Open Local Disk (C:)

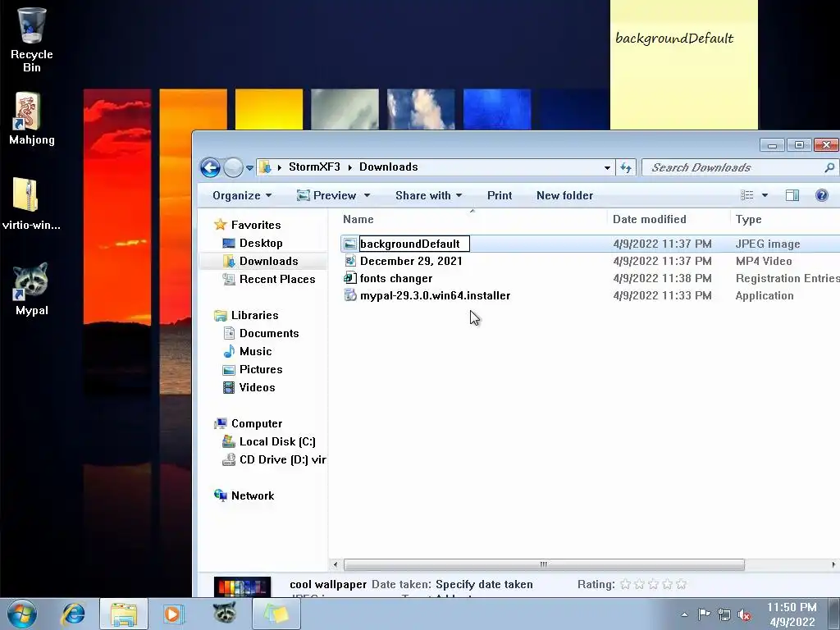277,442
